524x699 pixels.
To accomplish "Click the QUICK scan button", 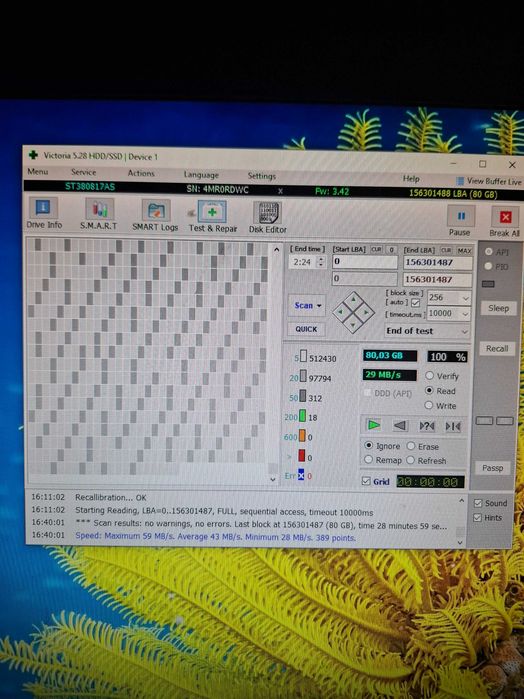I will click(306, 329).
